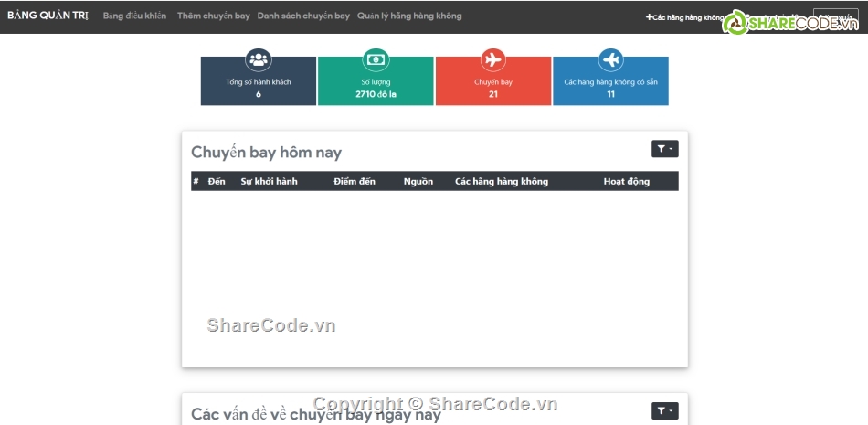
Task: Click the Nguồn column header
Action: (418, 181)
